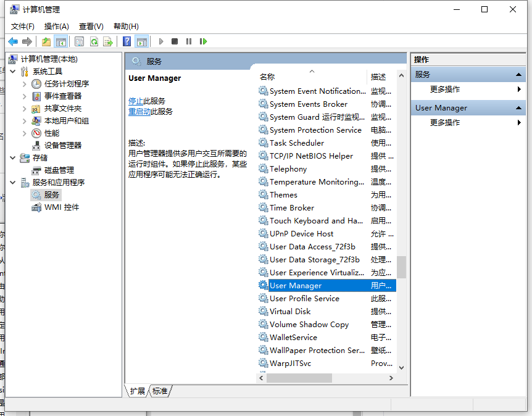The height and width of the screenshot is (416, 532).
Task: Switch to the 标准 tab
Action: pos(159,391)
